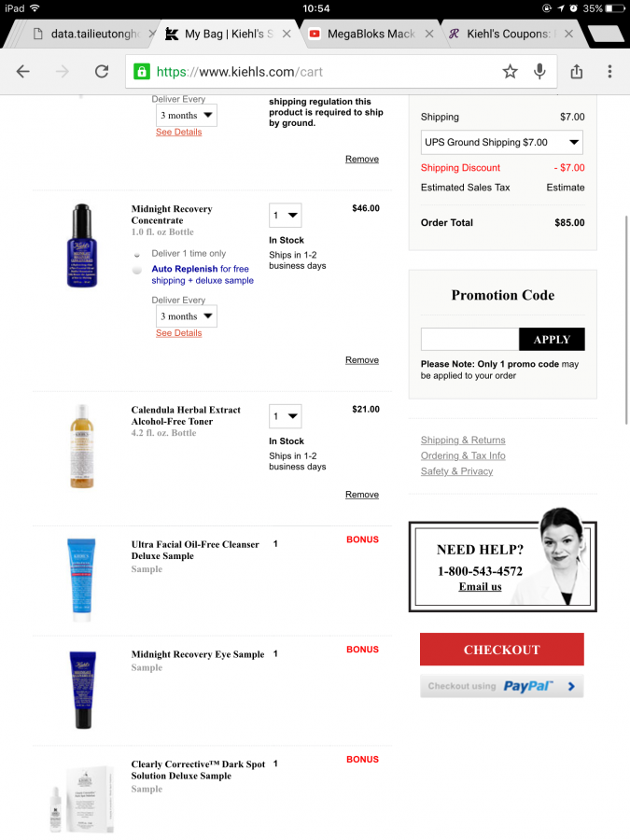This screenshot has width=630, height=840.
Task: Apply the promotion code with APPLY
Action: click(552, 339)
